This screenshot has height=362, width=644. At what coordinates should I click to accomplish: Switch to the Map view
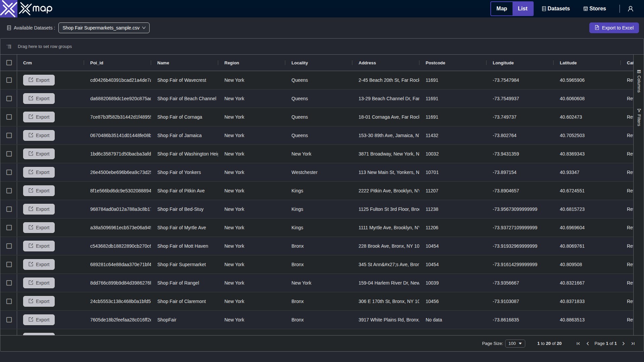pos(501,8)
